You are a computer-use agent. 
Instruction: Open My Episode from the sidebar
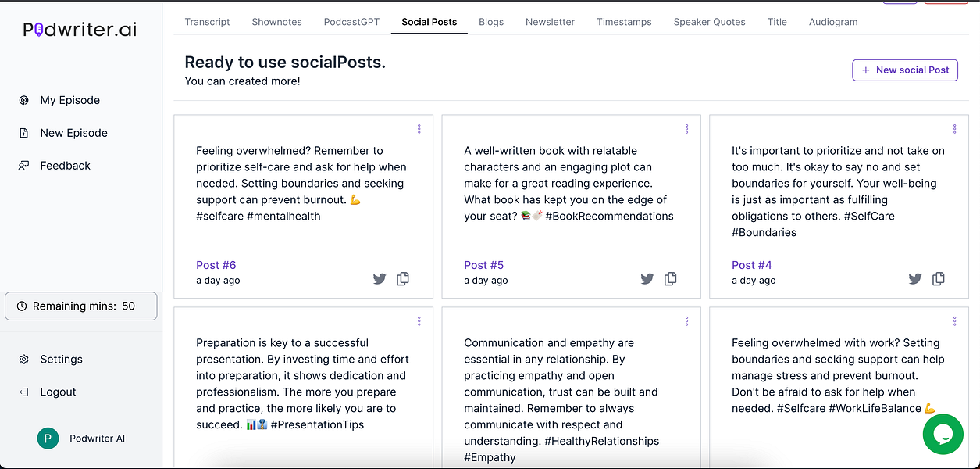(x=24, y=100)
